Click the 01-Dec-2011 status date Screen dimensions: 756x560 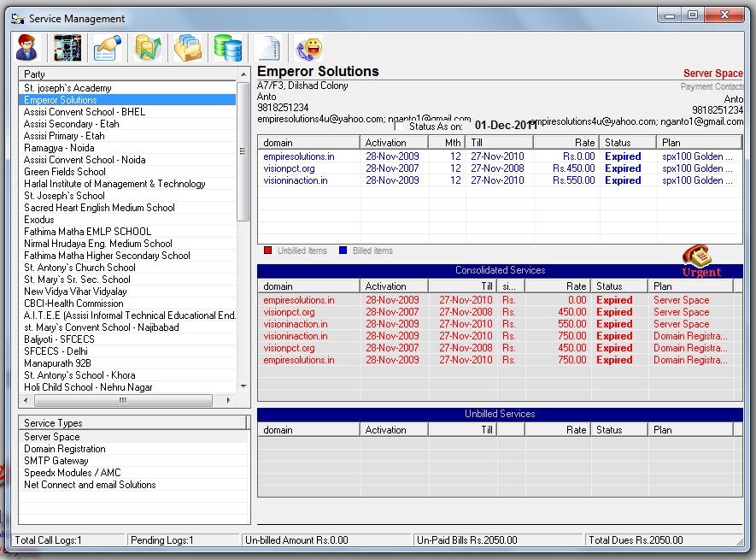pyautogui.click(x=506, y=126)
